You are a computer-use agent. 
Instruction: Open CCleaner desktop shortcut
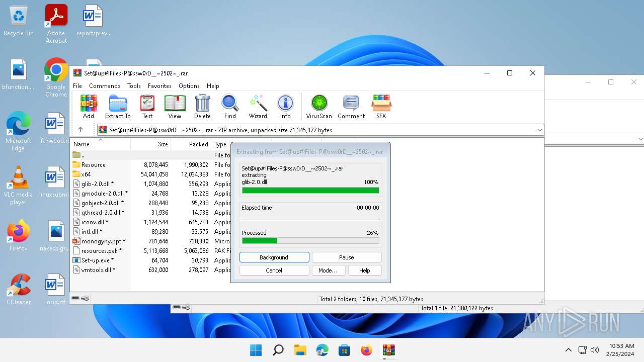pyautogui.click(x=19, y=289)
